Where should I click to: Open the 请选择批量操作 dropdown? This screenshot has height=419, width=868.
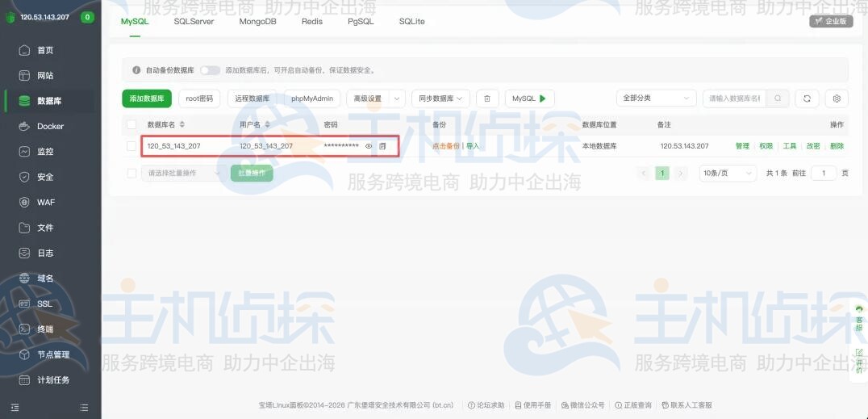[183, 173]
